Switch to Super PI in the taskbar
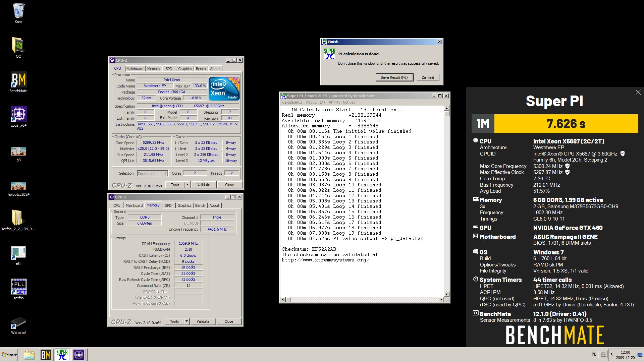Viewport: 644px width, 362px height. 62,355
